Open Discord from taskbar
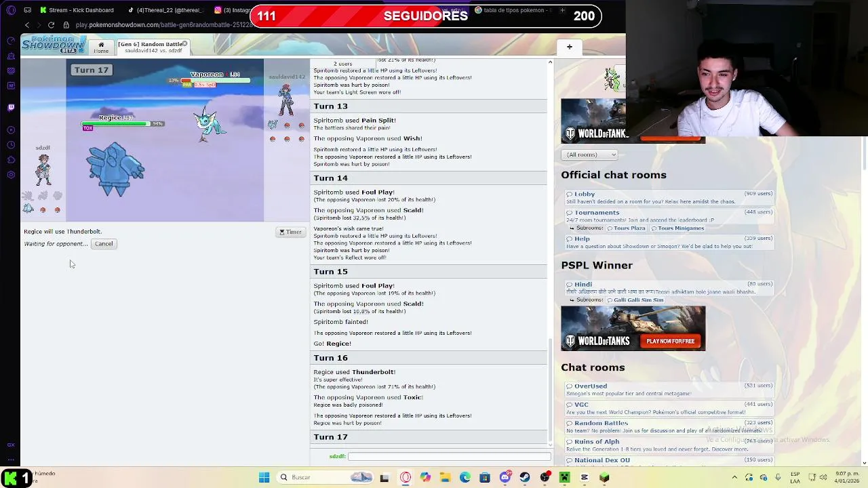868x488 pixels. (505, 477)
